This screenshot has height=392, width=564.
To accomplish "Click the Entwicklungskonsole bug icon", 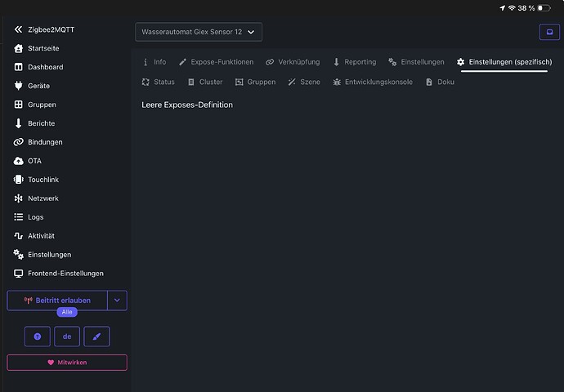I will tap(337, 82).
